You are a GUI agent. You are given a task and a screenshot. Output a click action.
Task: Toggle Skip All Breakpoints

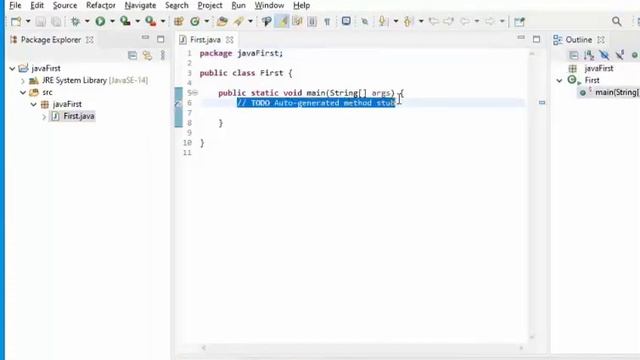click(x=365, y=22)
